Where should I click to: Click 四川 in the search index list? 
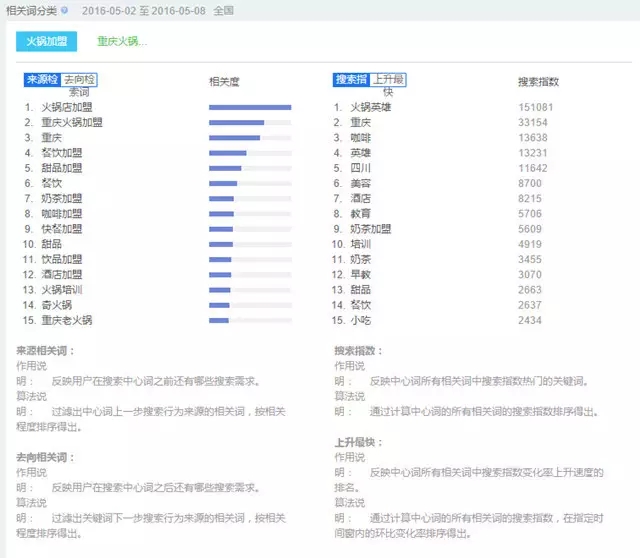(359, 168)
